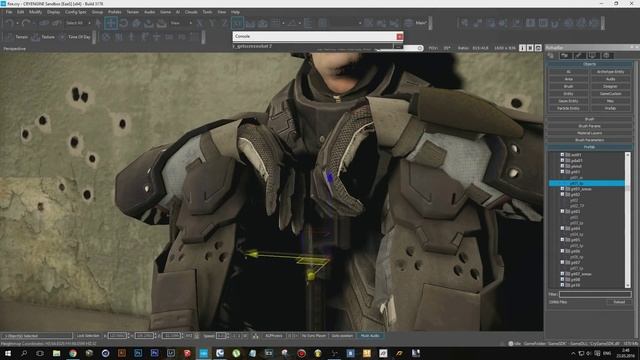640x360 pixels.
Task: Click the Perspective viewport title
Action: pos(15,49)
